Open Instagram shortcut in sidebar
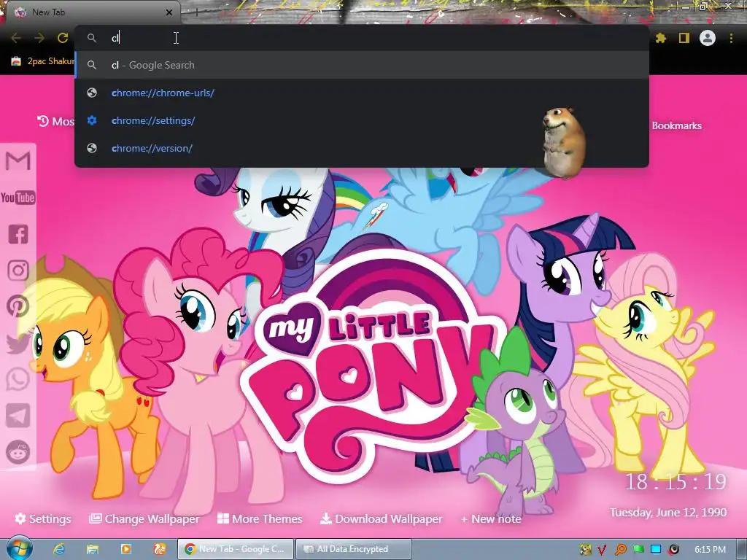The image size is (747, 560). (x=18, y=271)
